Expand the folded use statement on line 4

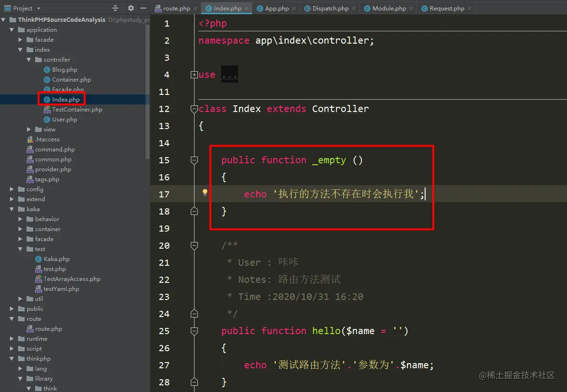pos(194,75)
